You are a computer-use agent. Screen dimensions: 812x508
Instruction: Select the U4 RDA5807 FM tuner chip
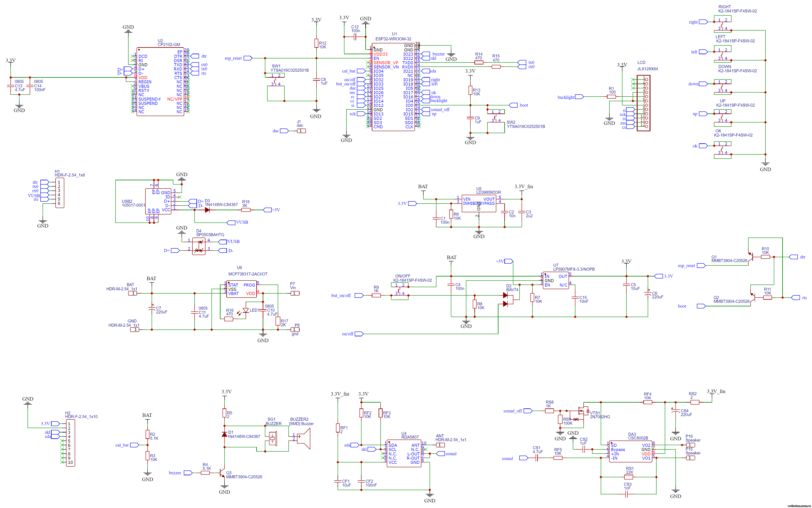[x=404, y=454]
